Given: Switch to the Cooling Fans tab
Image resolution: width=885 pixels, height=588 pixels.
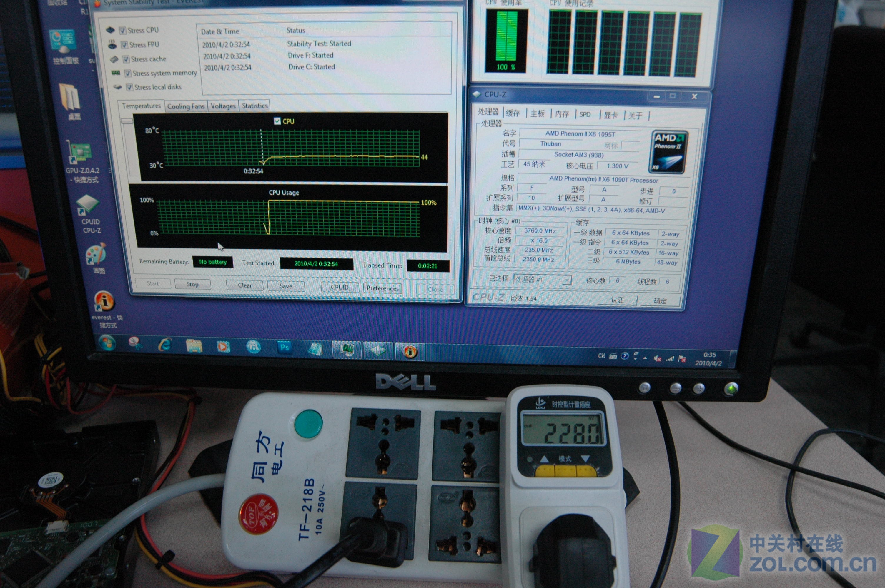Looking at the screenshot, I should click(x=186, y=106).
